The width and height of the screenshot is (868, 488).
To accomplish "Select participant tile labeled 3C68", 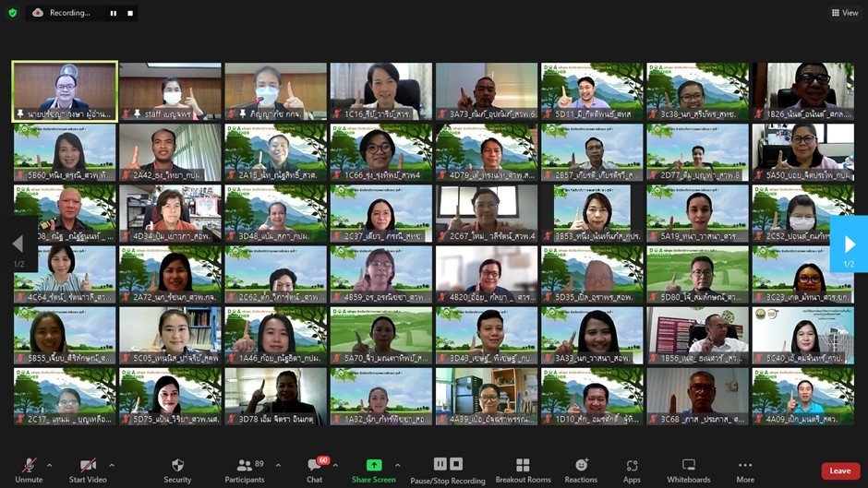I will click(697, 398).
